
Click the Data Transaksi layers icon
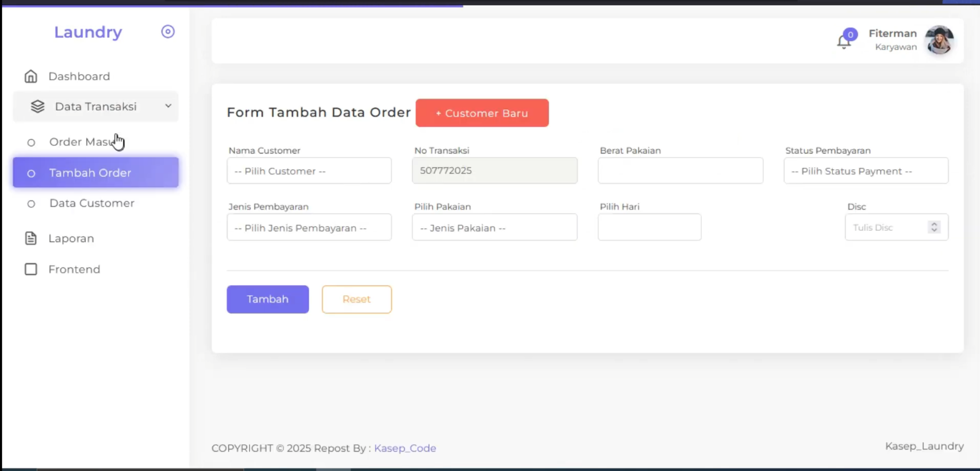tap(38, 106)
